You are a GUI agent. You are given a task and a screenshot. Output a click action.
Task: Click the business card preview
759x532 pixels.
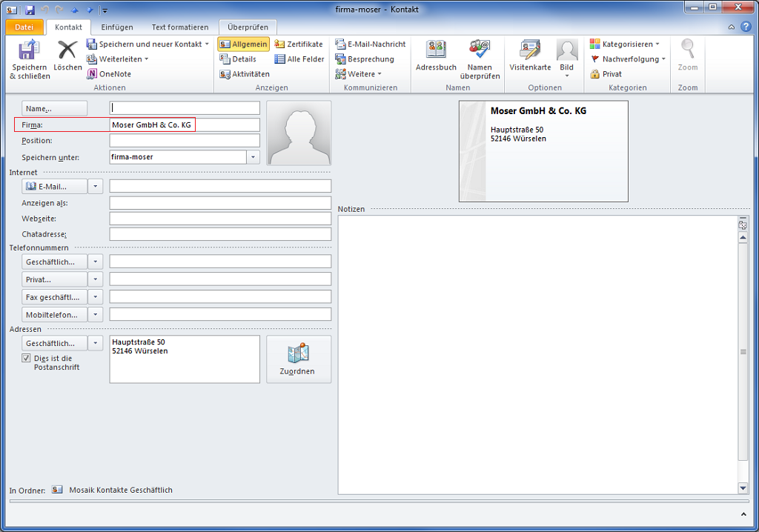tap(543, 151)
